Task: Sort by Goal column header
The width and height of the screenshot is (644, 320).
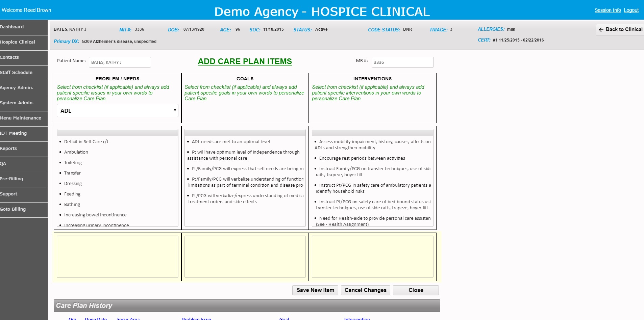Action: point(284,319)
